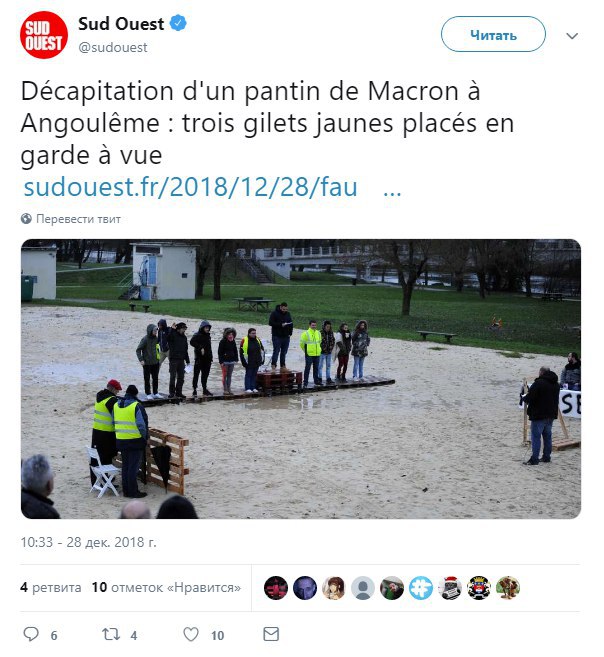Click the Читать follow button
The height and width of the screenshot is (657, 604).
493,34
